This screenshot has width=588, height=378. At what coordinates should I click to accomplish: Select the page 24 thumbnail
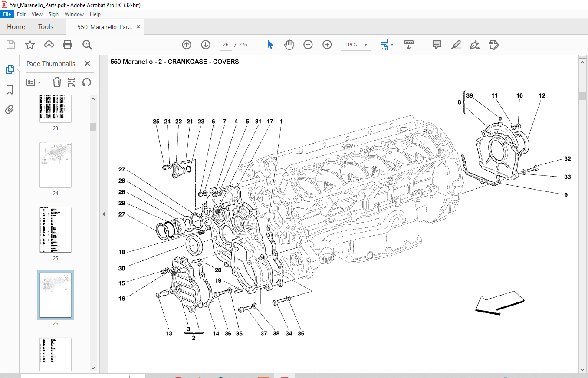[x=56, y=165]
